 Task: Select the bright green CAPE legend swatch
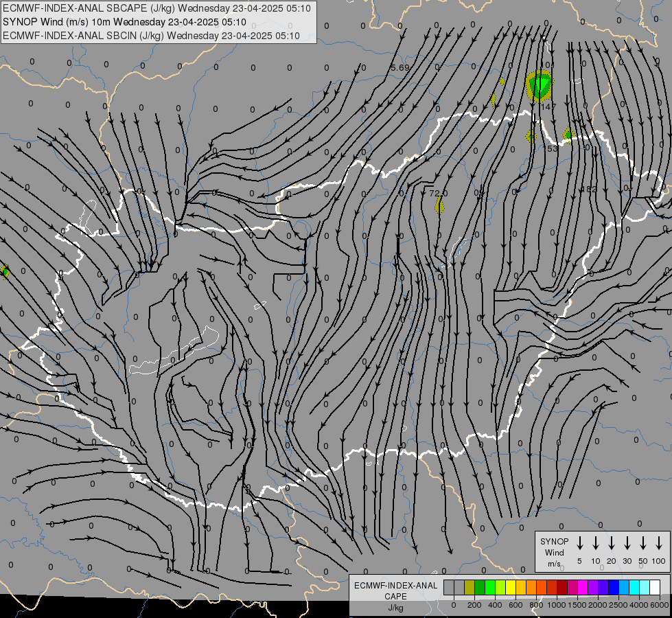[490, 587]
